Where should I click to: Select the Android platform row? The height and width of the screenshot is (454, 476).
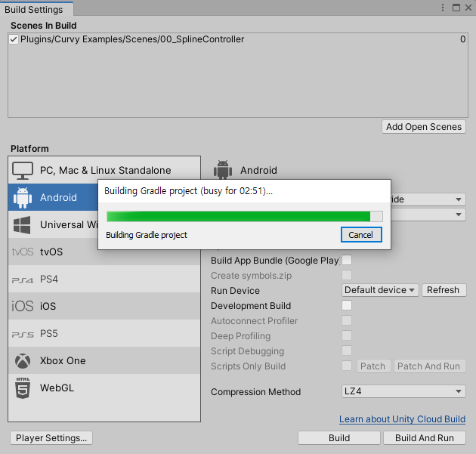53,197
